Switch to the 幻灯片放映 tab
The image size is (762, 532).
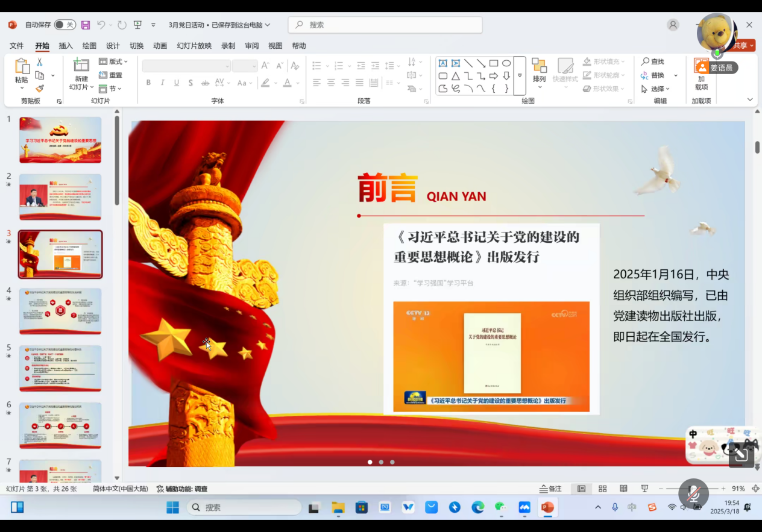pyautogui.click(x=194, y=46)
